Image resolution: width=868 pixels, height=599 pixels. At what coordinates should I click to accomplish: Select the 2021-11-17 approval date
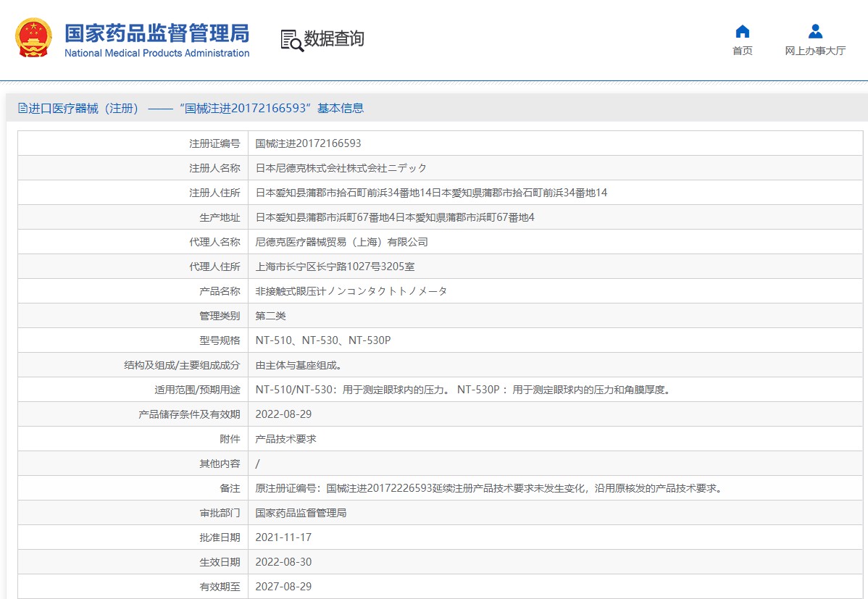(x=283, y=537)
